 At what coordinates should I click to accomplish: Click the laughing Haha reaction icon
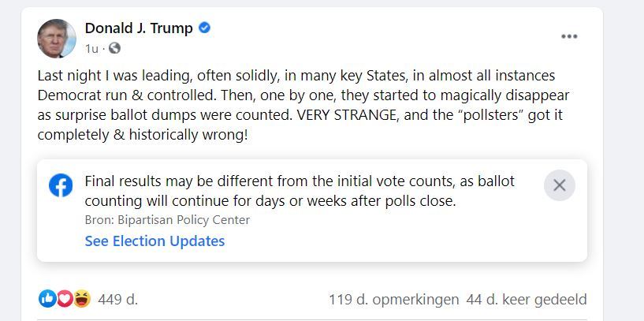[82, 299]
